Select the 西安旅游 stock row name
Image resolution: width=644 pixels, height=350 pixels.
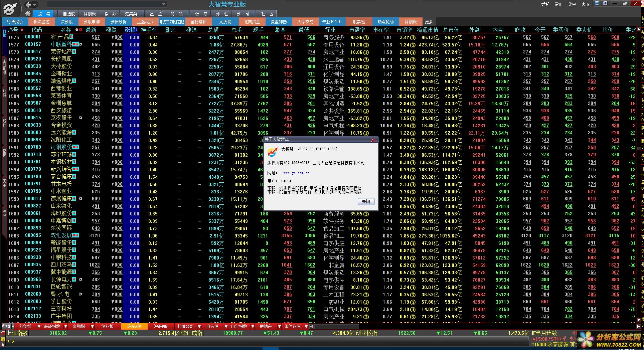pyautogui.click(x=61, y=111)
